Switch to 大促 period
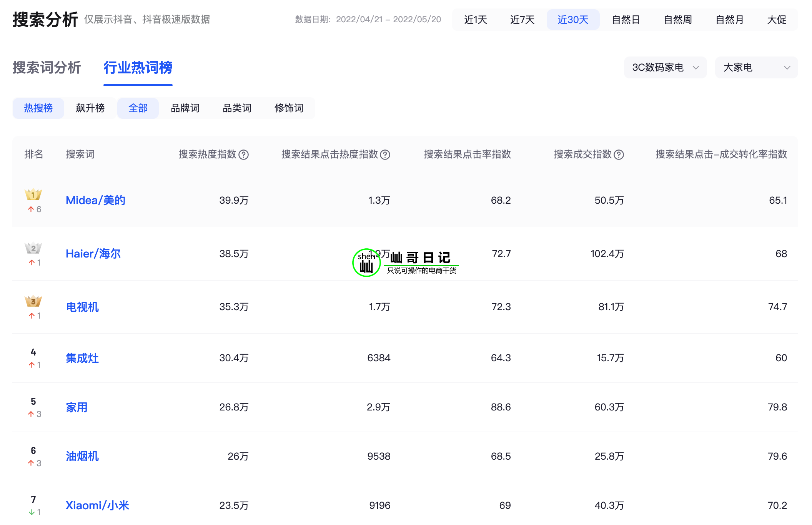This screenshot has width=812, height=525. pyautogui.click(x=777, y=20)
